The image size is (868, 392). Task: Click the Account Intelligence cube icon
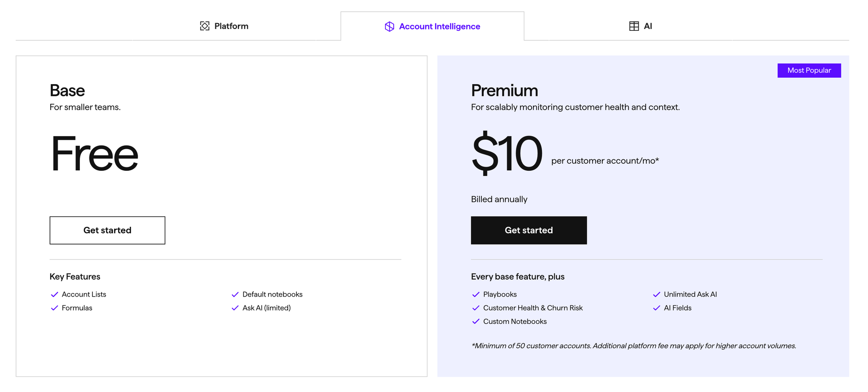(389, 26)
